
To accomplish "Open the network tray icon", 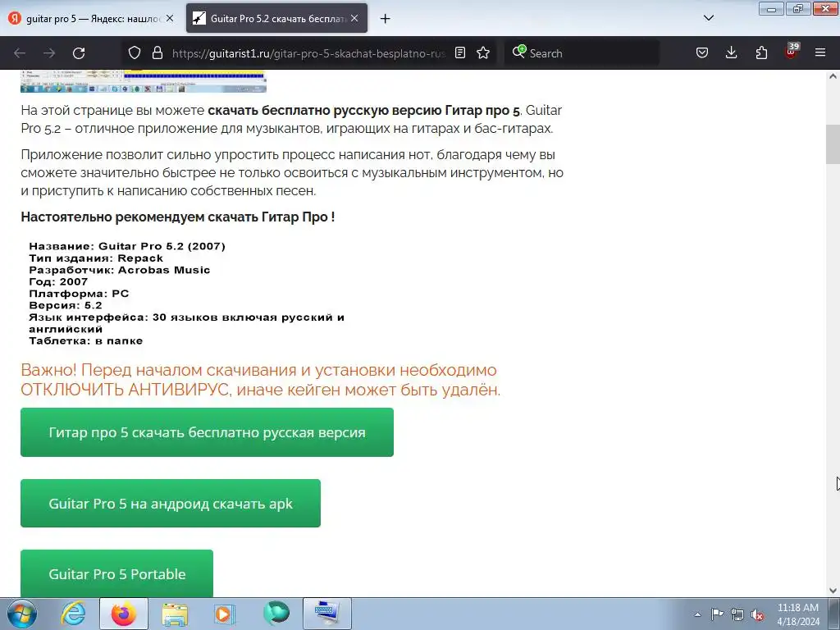I will 737,614.
